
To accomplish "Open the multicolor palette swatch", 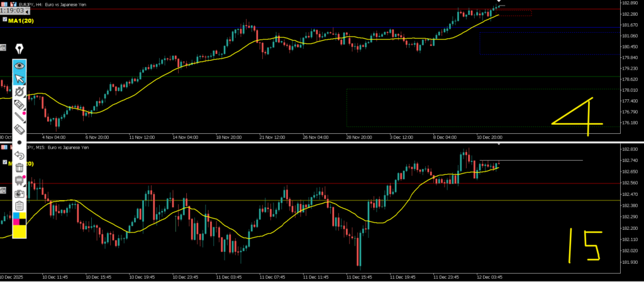I will point(19,218).
